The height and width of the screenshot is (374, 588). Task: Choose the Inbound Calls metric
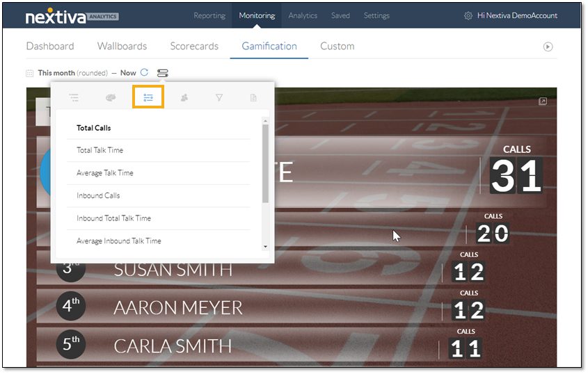pyautogui.click(x=159, y=195)
